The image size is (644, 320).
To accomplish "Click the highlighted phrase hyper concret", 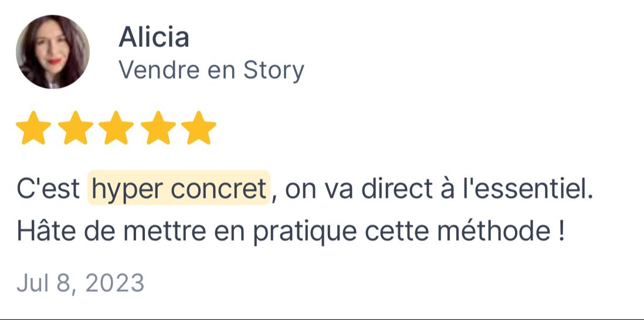I will point(179,189).
